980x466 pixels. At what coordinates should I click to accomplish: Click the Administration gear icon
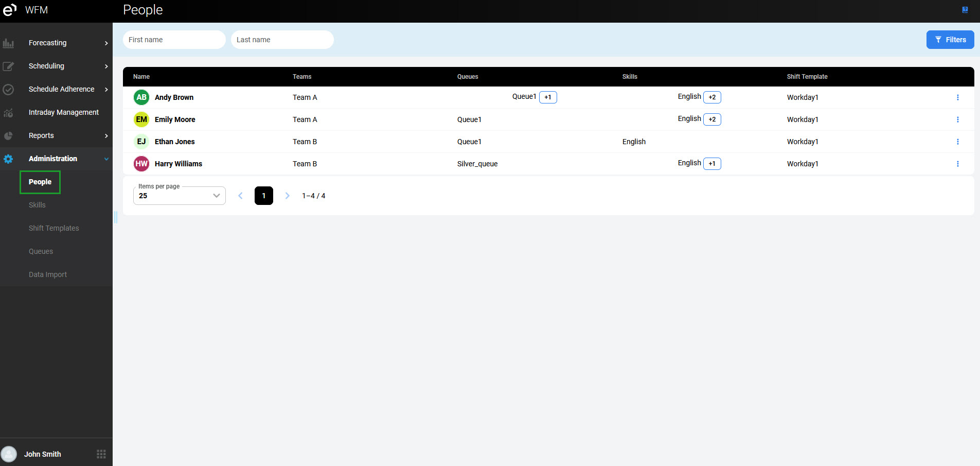coord(8,159)
